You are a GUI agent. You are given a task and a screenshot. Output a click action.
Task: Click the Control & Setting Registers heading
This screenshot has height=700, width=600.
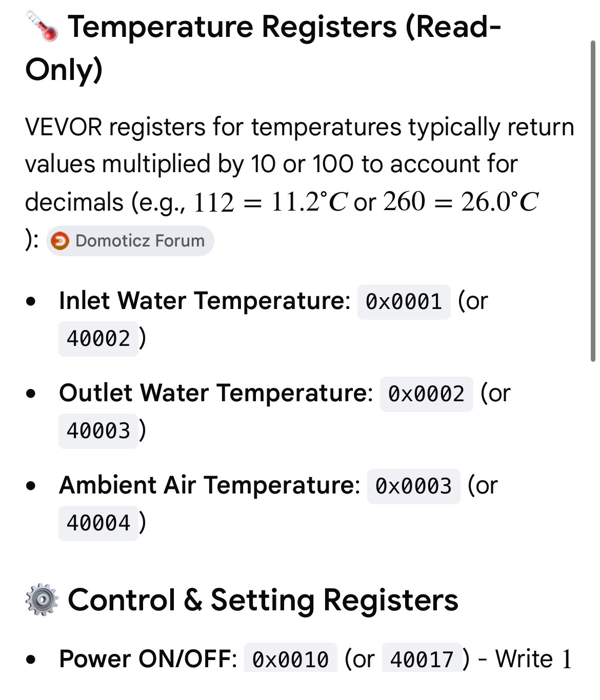tap(263, 600)
